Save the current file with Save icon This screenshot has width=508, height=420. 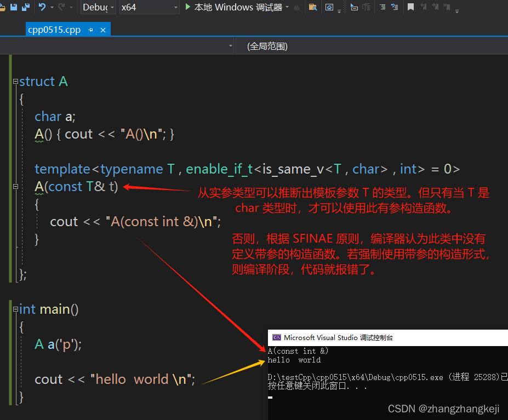tap(14, 7)
